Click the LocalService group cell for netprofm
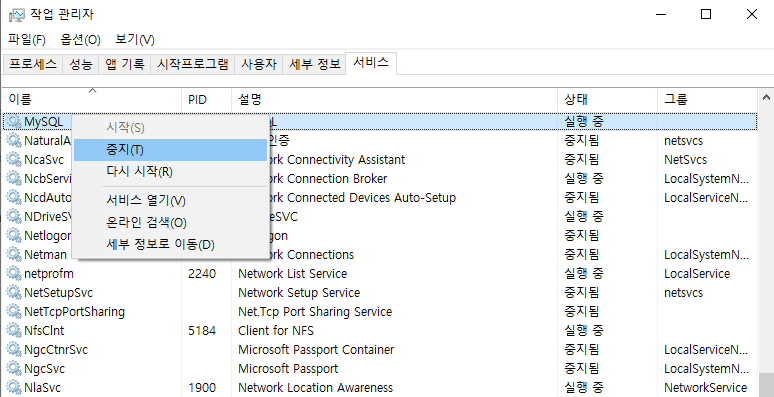This screenshot has height=397, width=774. (697, 273)
